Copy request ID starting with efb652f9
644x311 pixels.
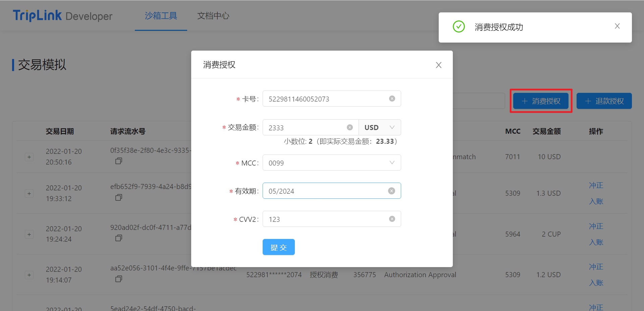[118, 197]
